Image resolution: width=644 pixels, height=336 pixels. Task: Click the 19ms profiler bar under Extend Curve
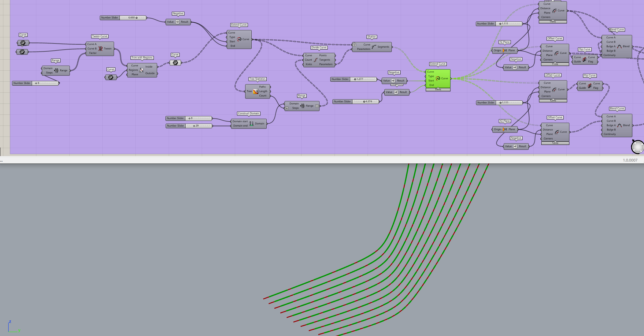438,89
